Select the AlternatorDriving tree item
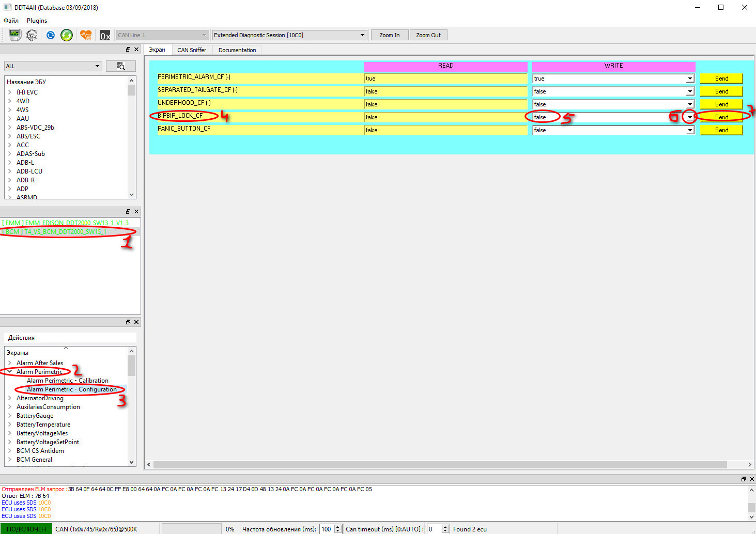Image resolution: width=756 pixels, height=534 pixels. pos(40,398)
